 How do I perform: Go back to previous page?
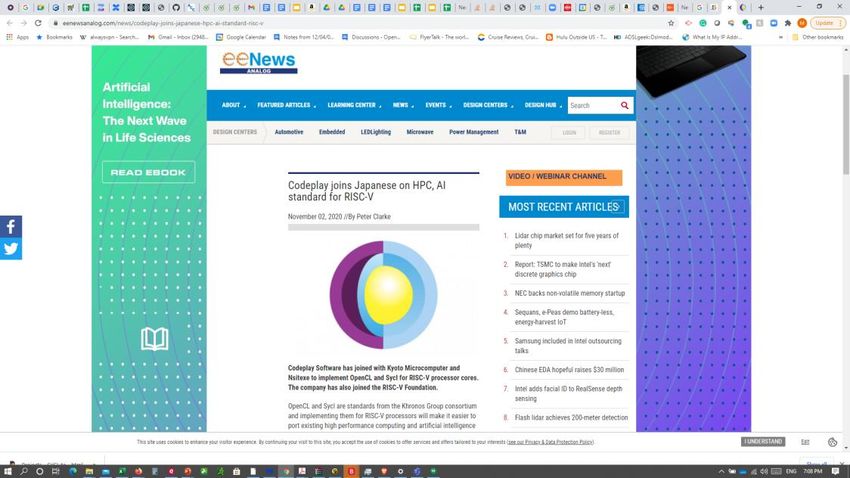point(10,23)
